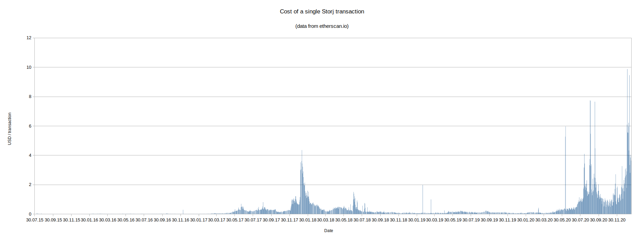Click the date label 30.11.17
Screen dimensions: 644x240
click(x=290, y=220)
